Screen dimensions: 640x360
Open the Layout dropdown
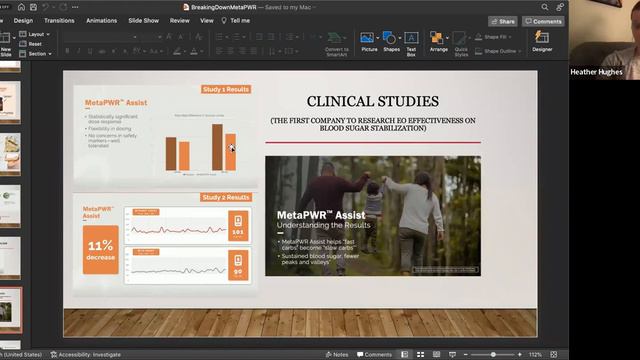(x=35, y=34)
